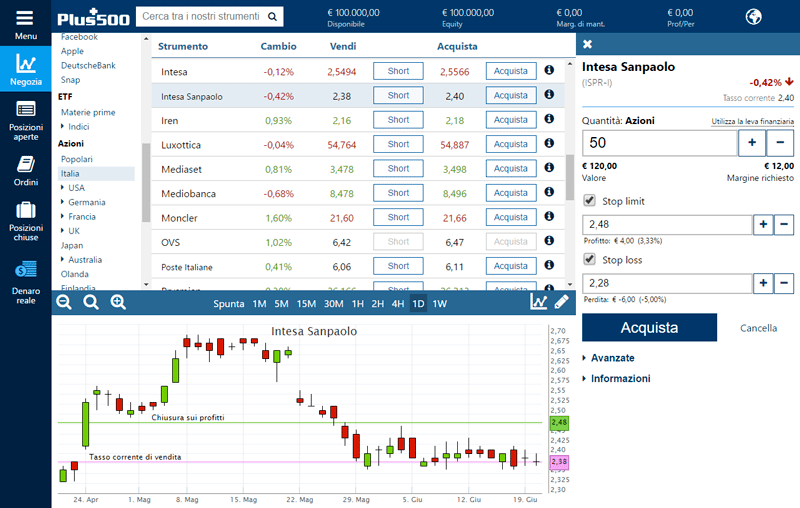
Task: Show info for Iren row
Action: [549, 118]
